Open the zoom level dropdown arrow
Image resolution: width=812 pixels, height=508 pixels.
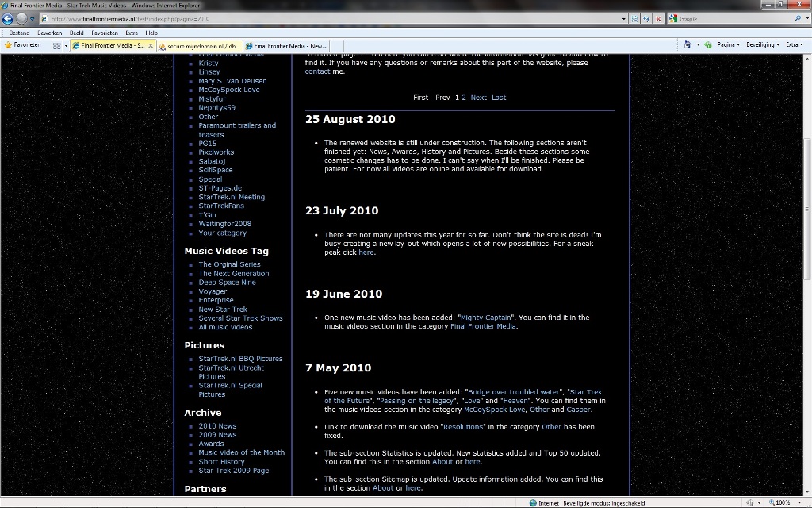tap(800, 502)
